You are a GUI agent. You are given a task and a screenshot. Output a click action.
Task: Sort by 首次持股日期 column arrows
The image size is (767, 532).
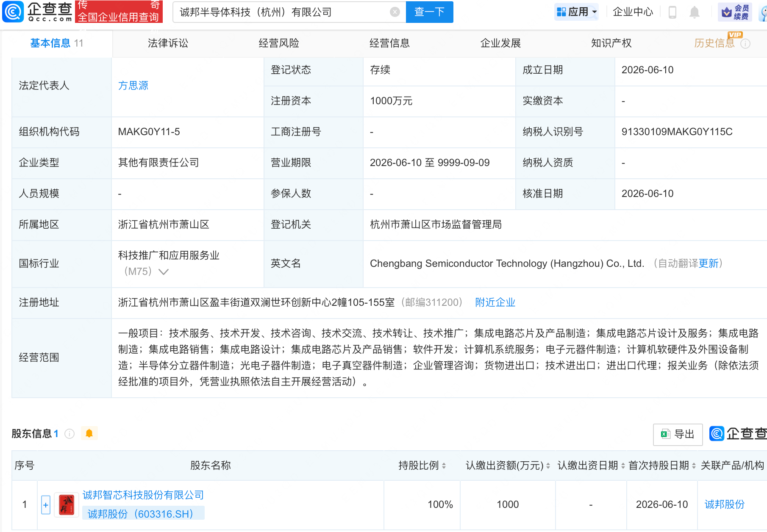[694, 466]
